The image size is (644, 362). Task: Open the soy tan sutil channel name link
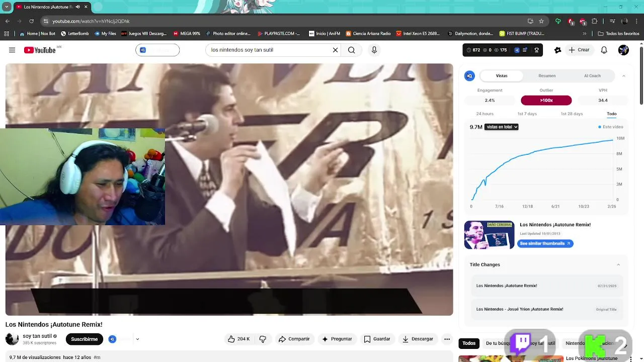(x=37, y=336)
